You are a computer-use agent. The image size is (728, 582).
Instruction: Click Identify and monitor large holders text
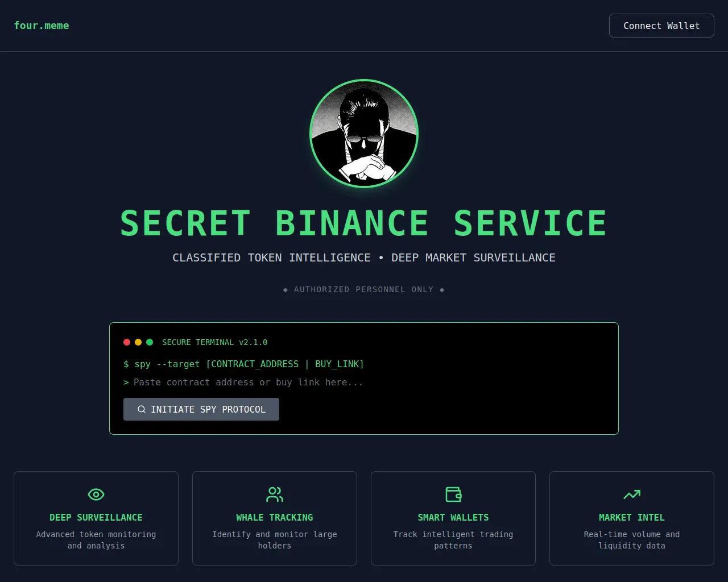click(275, 540)
